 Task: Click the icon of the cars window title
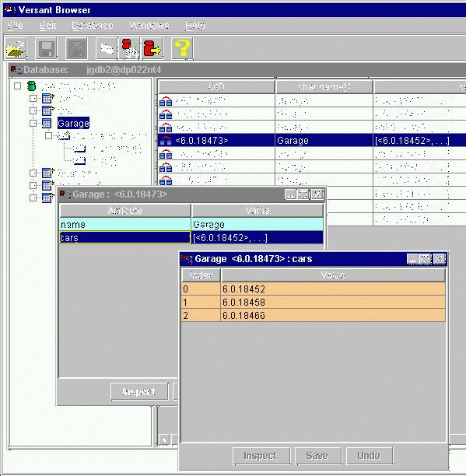(187, 259)
